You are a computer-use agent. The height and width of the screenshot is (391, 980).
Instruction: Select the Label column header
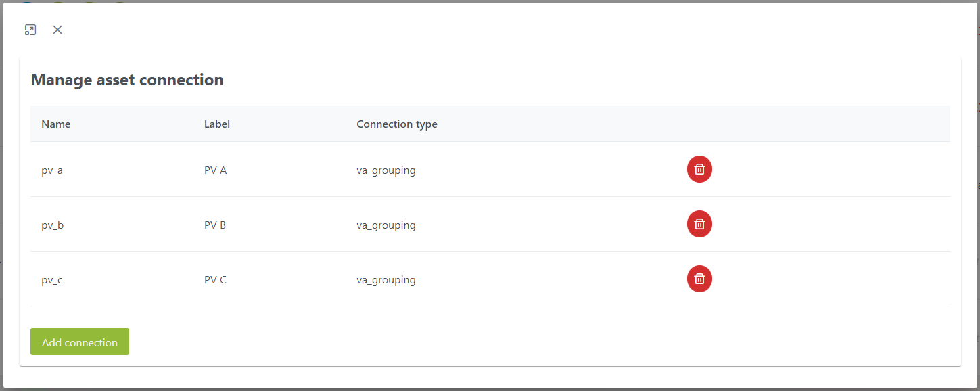pyautogui.click(x=217, y=124)
